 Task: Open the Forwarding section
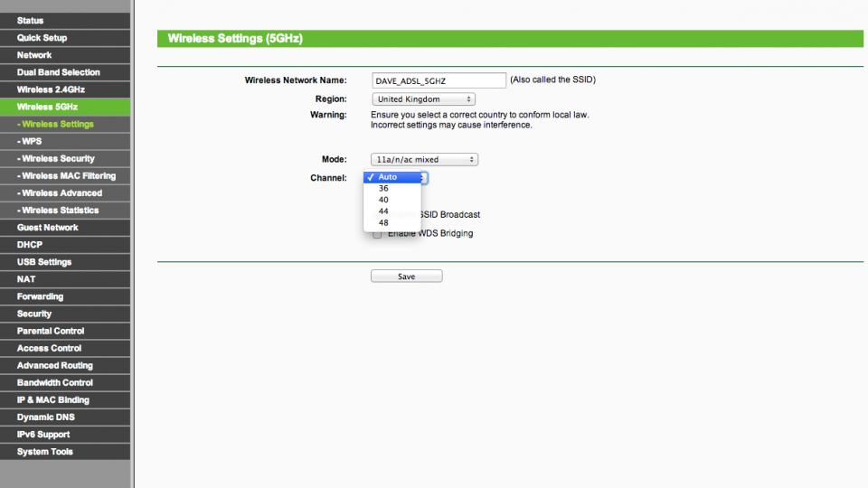point(65,296)
